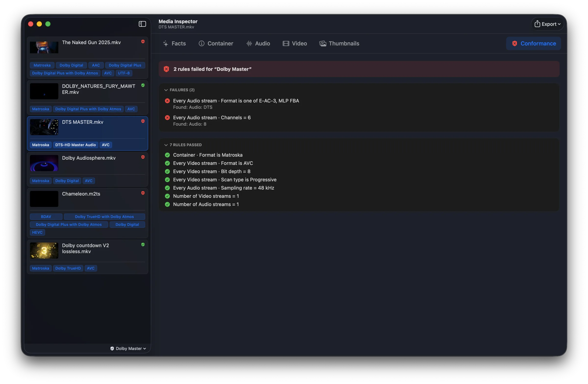This screenshot has height=384, width=588.
Task: Open the Audio tab
Action: pos(258,43)
